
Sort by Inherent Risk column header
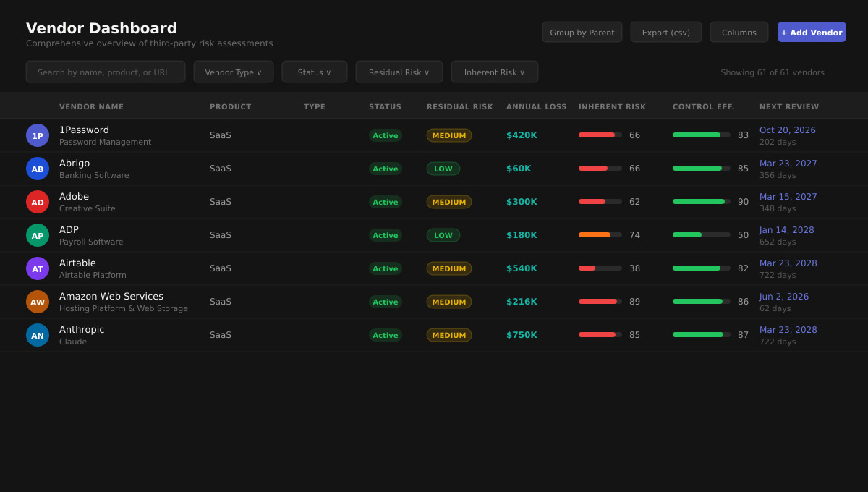[x=612, y=106]
